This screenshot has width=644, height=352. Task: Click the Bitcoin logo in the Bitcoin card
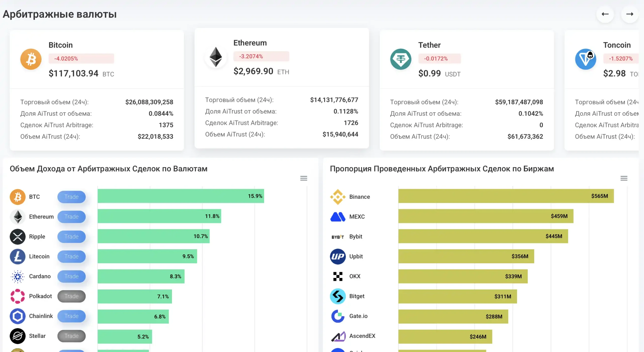click(x=31, y=59)
